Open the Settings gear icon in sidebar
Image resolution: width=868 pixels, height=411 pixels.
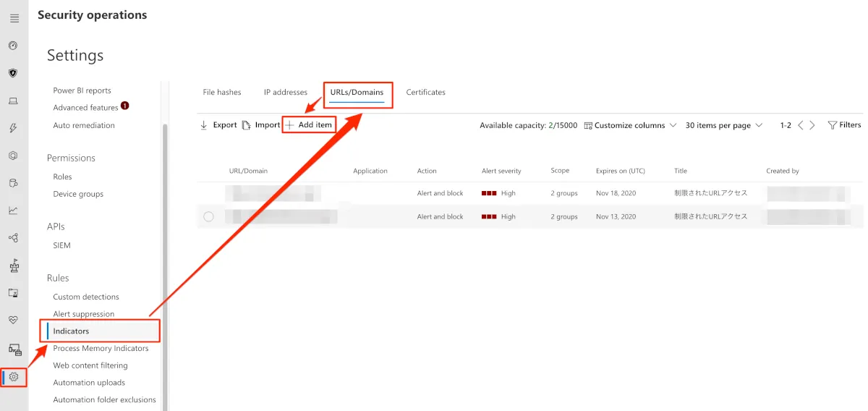coord(14,377)
